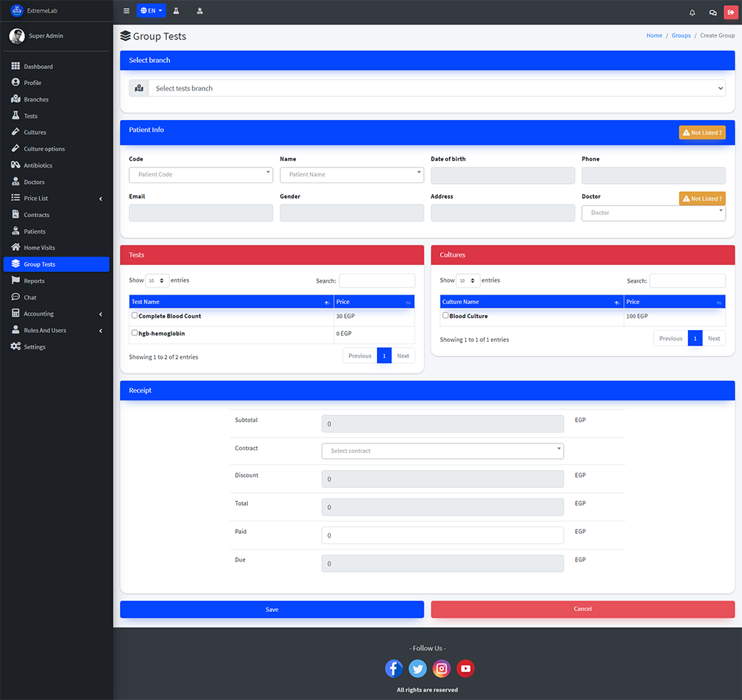Viewport: 742px width, 700px height.
Task: Click the red logout icon
Action: click(731, 12)
